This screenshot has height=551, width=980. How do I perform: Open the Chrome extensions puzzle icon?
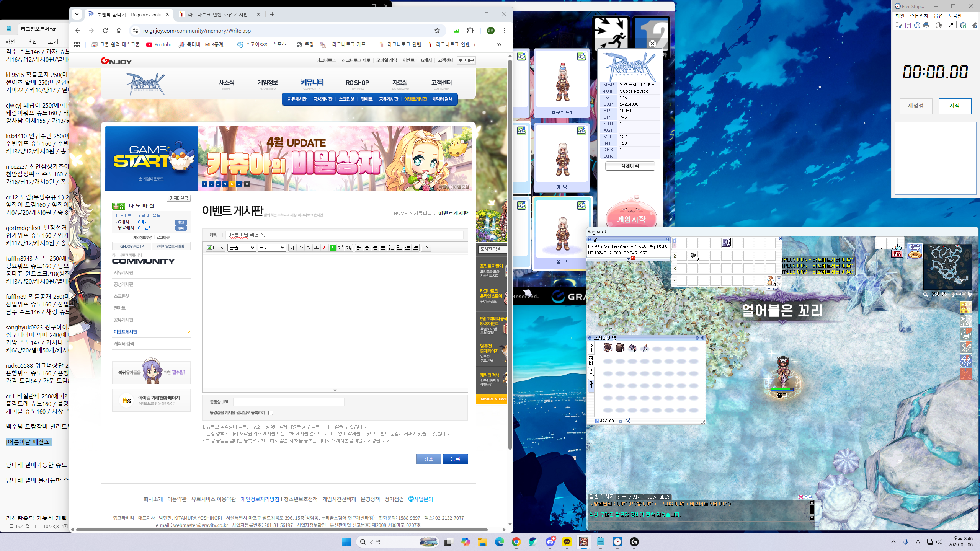click(470, 31)
